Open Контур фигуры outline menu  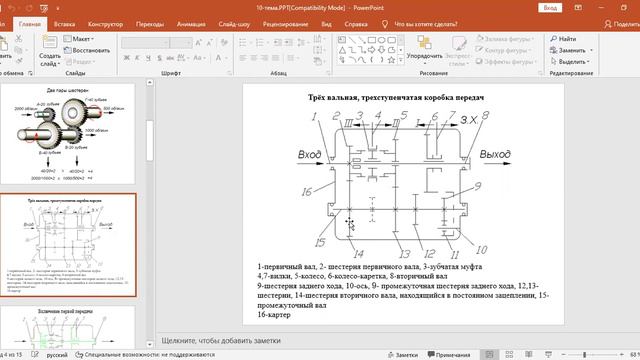(x=504, y=50)
